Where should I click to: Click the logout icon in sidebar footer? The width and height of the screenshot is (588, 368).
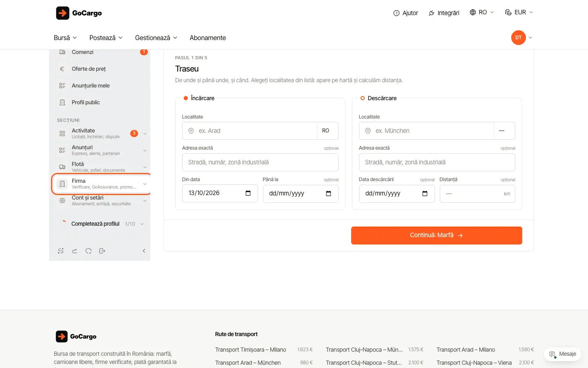[102, 251]
